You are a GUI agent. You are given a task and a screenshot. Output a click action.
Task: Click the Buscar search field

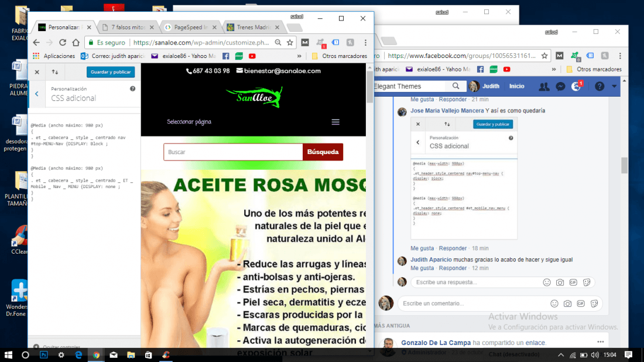[x=233, y=152]
